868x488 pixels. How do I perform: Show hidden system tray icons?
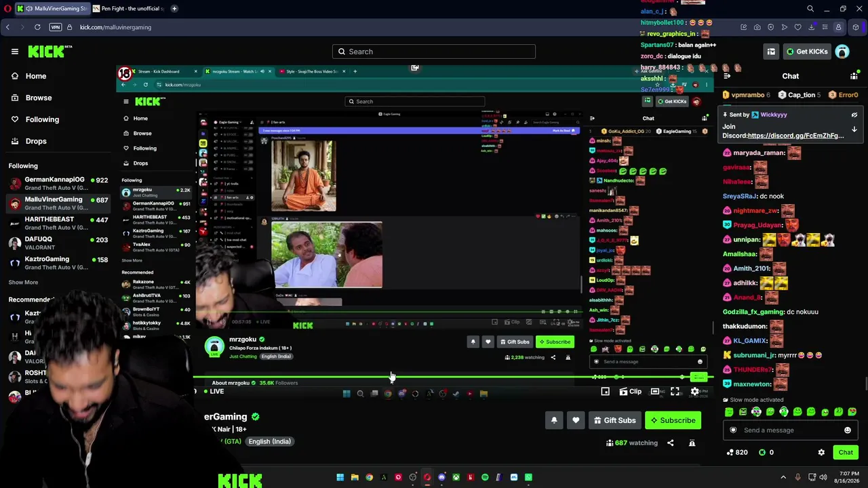(x=783, y=477)
